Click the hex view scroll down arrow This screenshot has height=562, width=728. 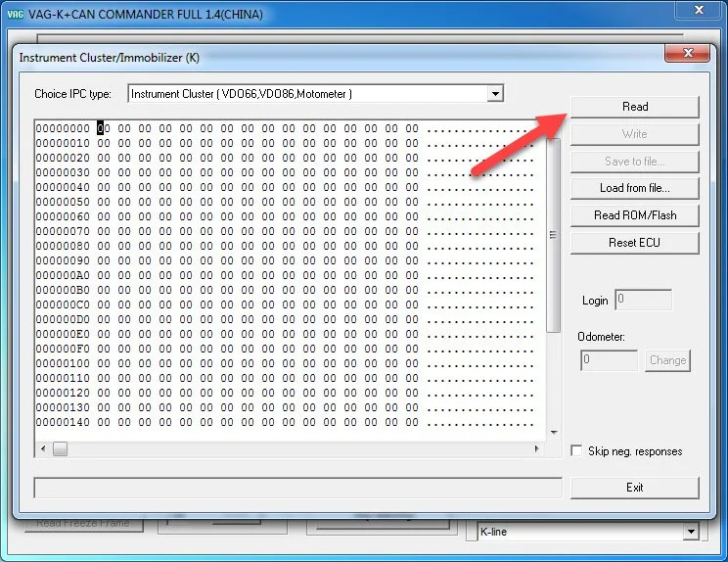[x=554, y=433]
